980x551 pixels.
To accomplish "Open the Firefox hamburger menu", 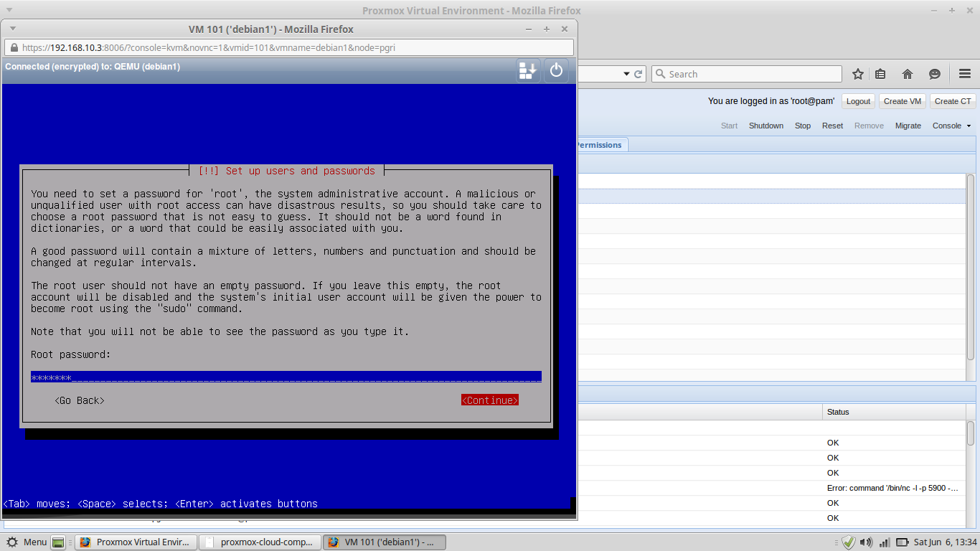I will [965, 74].
